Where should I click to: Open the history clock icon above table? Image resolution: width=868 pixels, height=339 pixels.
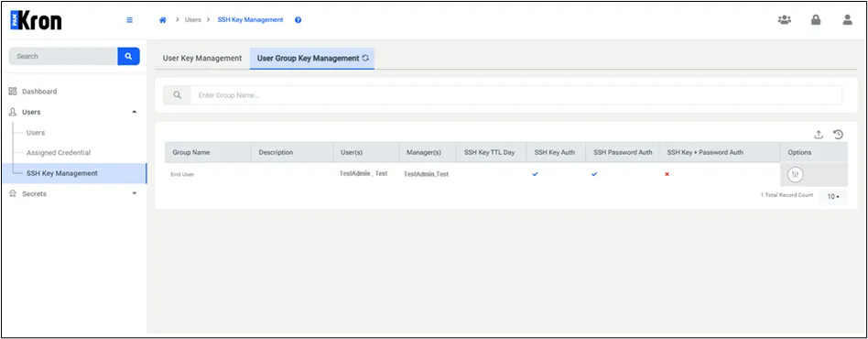838,135
